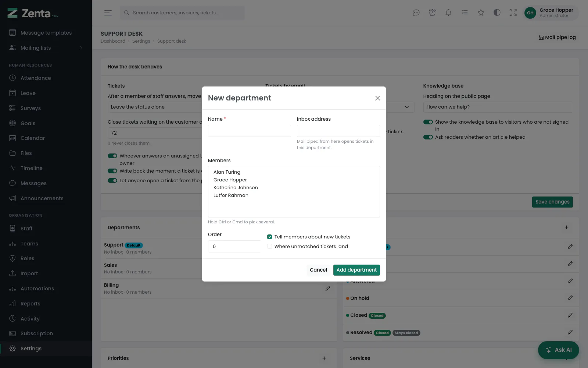Check Where unmatched tickets land
This screenshot has width=588, height=368.
[x=269, y=247]
